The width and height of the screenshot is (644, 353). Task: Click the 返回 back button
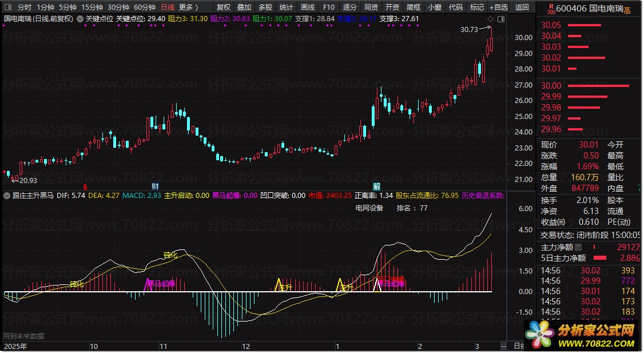(522, 7)
